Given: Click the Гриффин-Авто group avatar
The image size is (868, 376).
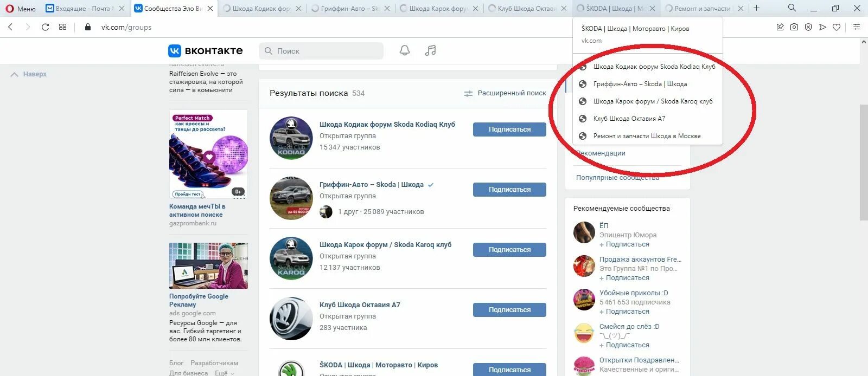Looking at the screenshot, I should (x=291, y=198).
